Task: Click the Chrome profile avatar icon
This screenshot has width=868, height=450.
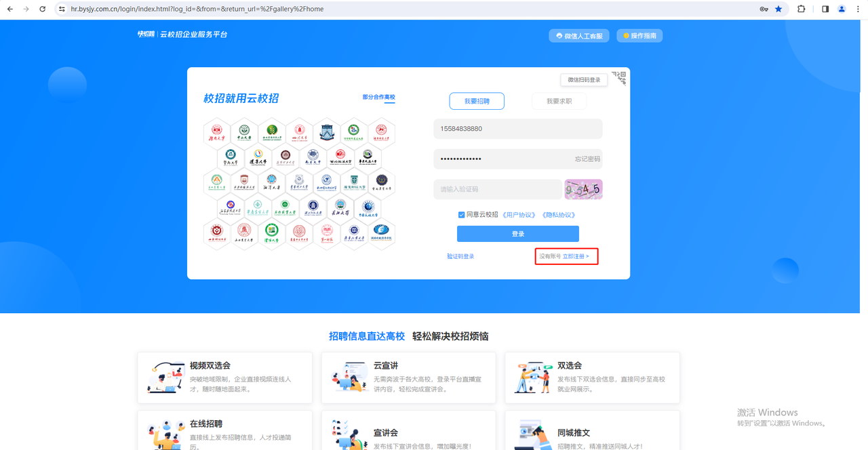Action: (842, 9)
